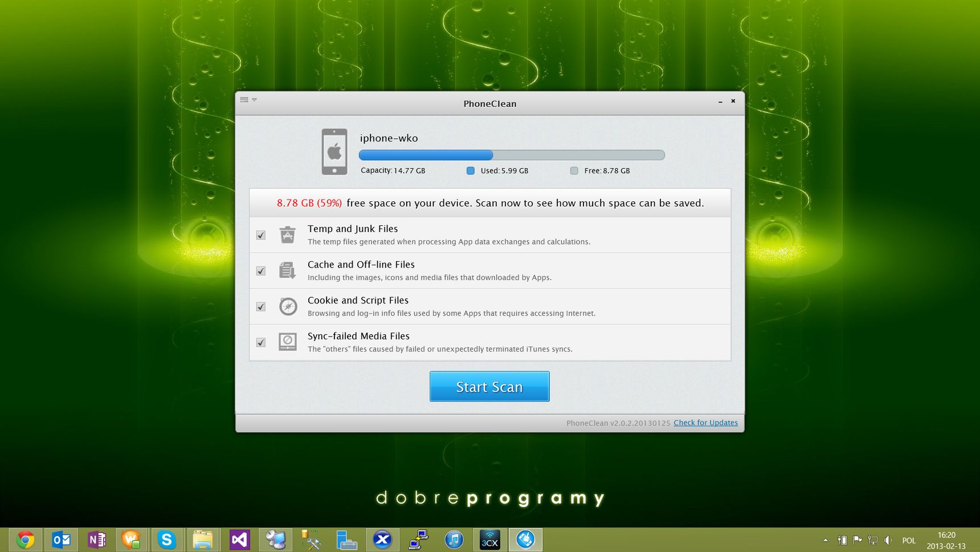Click the active PhoneClean taskbar icon
Viewport: 980px width, 552px height.
pos(525,539)
